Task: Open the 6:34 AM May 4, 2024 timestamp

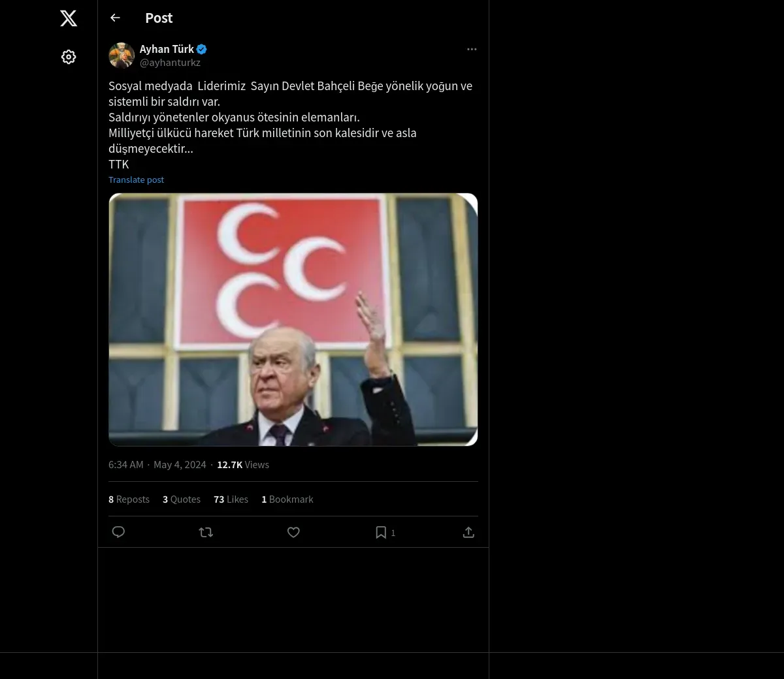Action: pyautogui.click(x=157, y=465)
